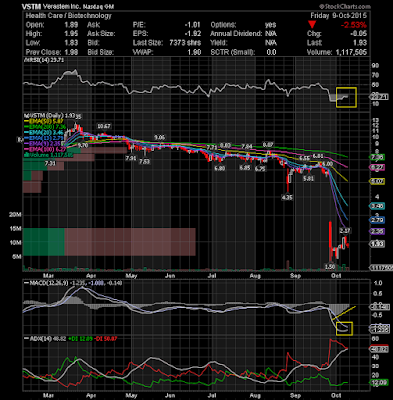
Task: Open the StockCharts.com watermark link
Action: [345, 6]
